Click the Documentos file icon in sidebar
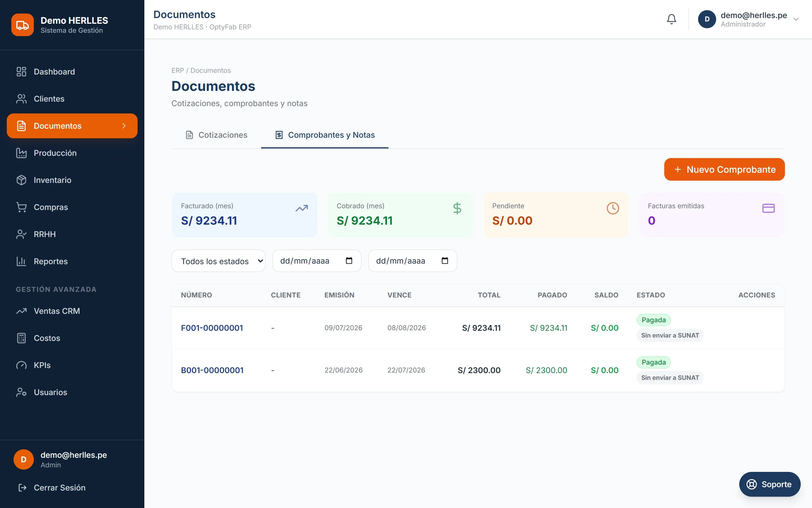812x508 pixels. [21, 126]
